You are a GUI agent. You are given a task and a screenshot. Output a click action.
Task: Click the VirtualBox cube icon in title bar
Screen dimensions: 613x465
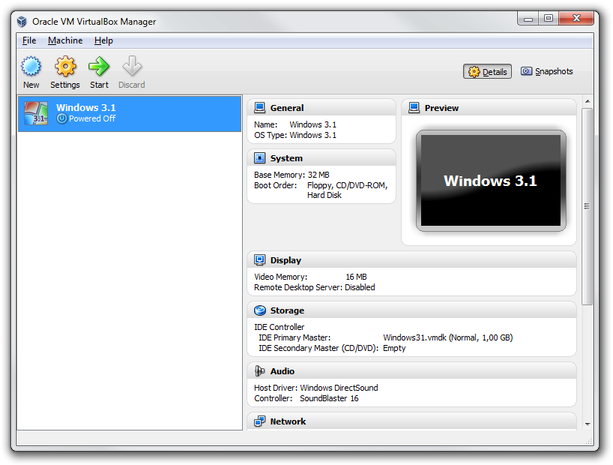22,22
